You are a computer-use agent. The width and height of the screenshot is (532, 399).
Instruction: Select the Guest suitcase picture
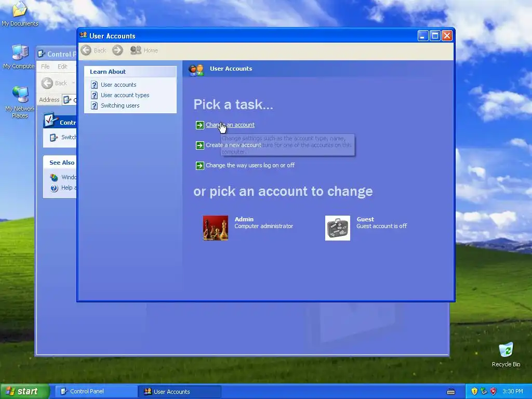pyautogui.click(x=338, y=228)
